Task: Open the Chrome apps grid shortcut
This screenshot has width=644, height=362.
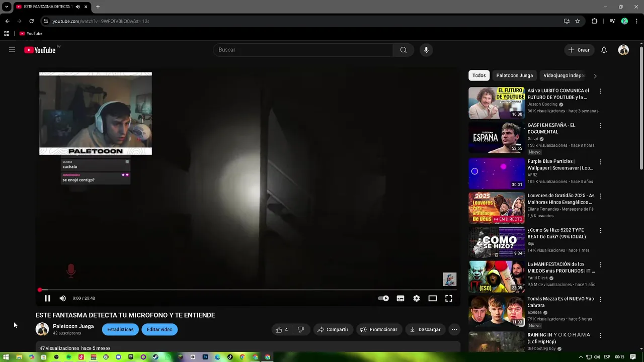Action: point(7,34)
